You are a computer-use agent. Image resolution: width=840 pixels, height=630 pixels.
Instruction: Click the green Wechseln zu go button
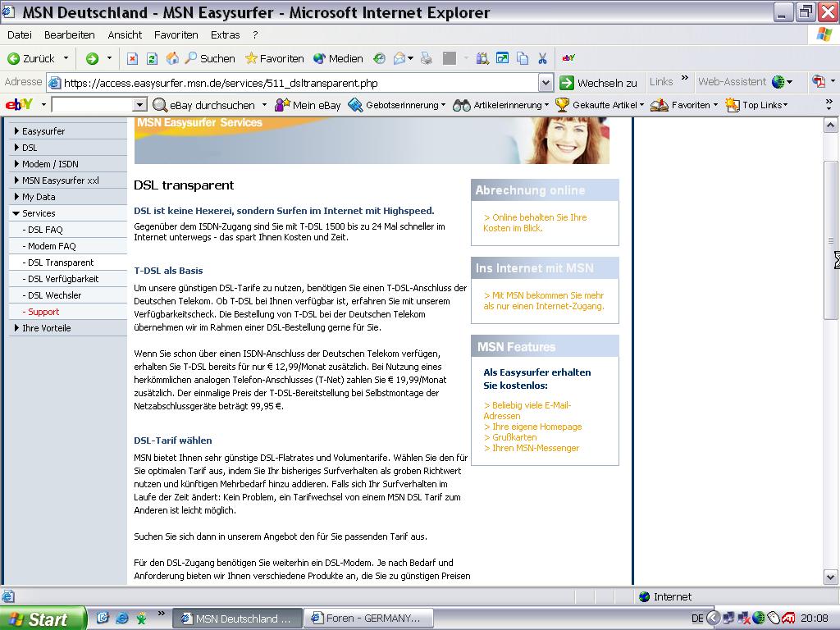pos(598,83)
